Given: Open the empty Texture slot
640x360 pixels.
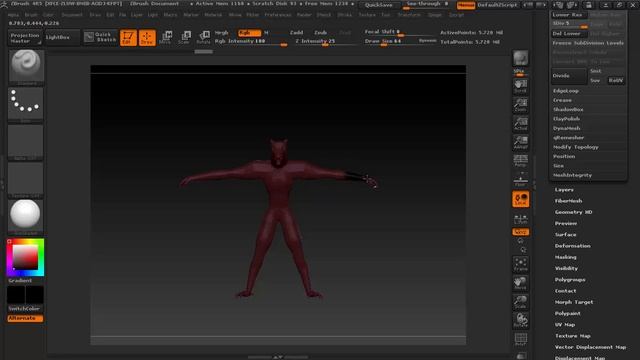Looking at the screenshot, I should [26, 180].
